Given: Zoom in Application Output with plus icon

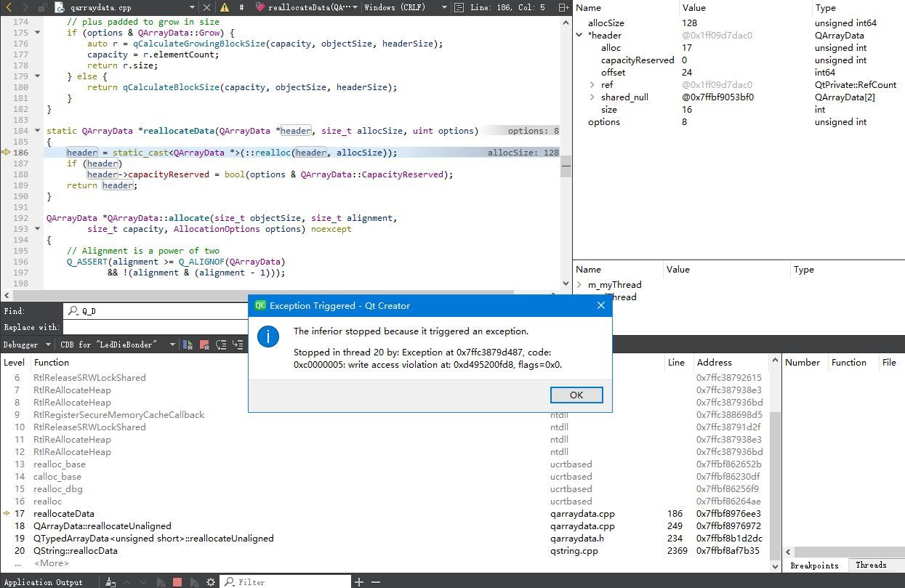Looking at the screenshot, I should (359, 582).
